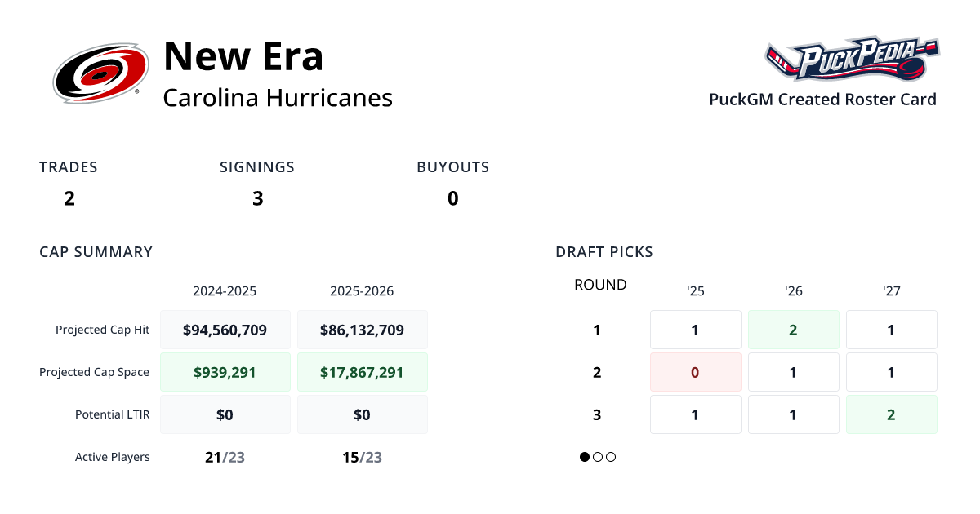
Task: Click the $17,867,291 cap space cell
Action: tap(362, 372)
